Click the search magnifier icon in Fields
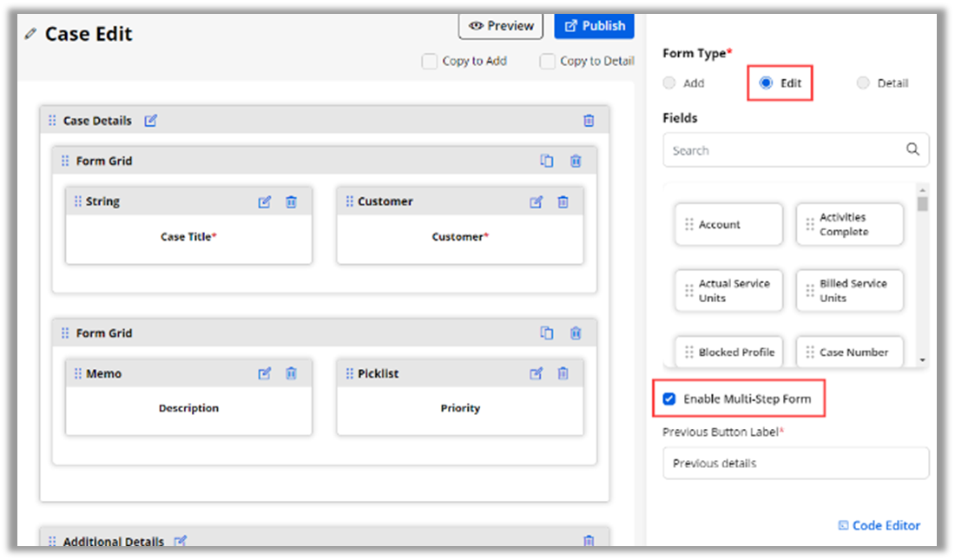Screen dimensions: 955x560 [912, 149]
